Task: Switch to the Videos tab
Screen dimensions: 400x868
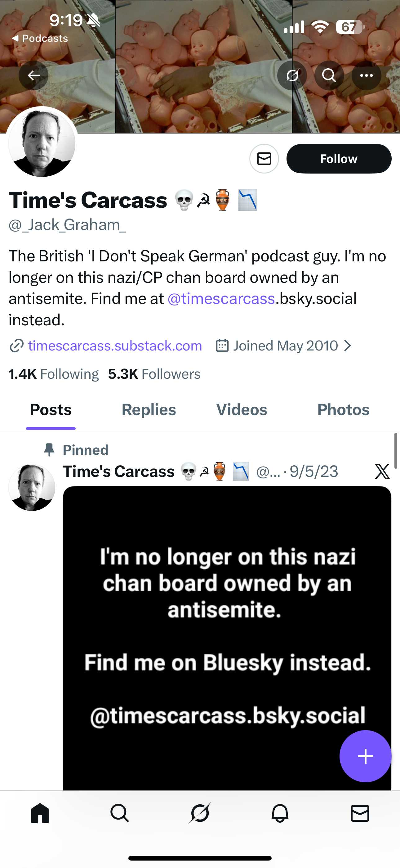Action: coord(242,410)
